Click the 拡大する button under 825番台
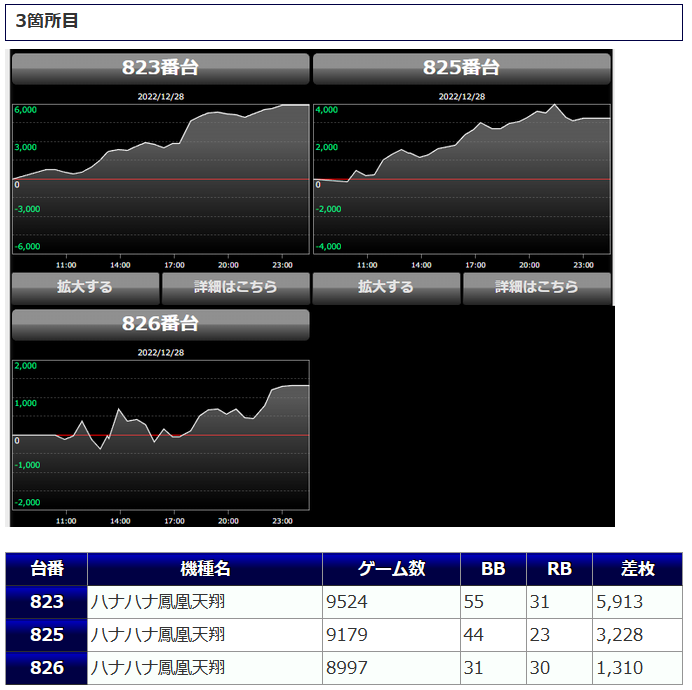This screenshot has width=692, height=690. [x=386, y=288]
